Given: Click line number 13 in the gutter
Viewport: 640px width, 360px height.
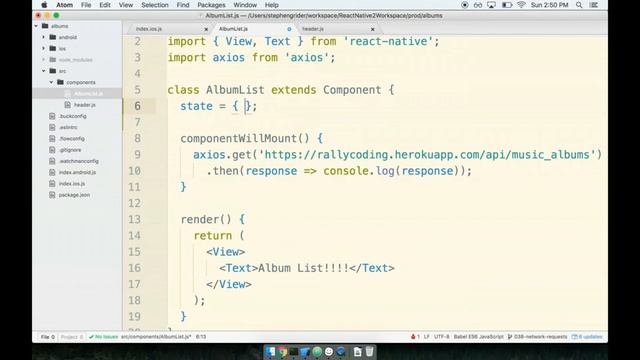Looking at the screenshot, I should point(134,220).
